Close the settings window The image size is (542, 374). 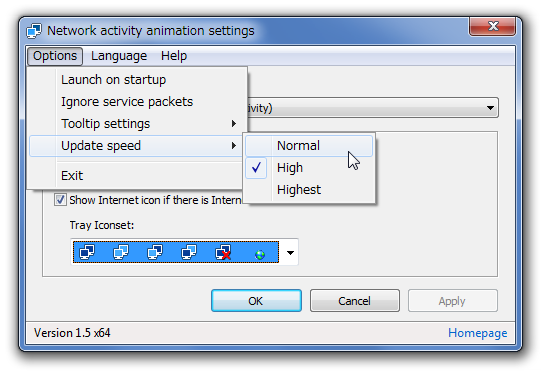click(492, 26)
